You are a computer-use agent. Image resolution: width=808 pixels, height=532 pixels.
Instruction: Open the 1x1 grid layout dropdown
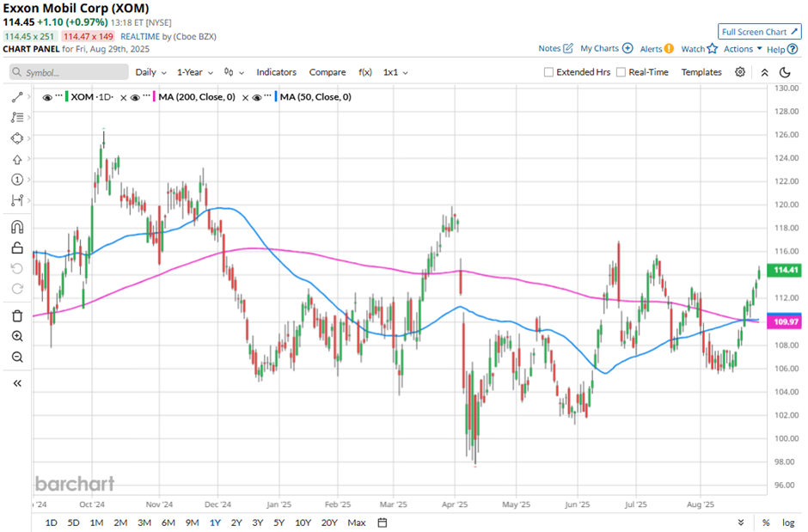coord(395,72)
